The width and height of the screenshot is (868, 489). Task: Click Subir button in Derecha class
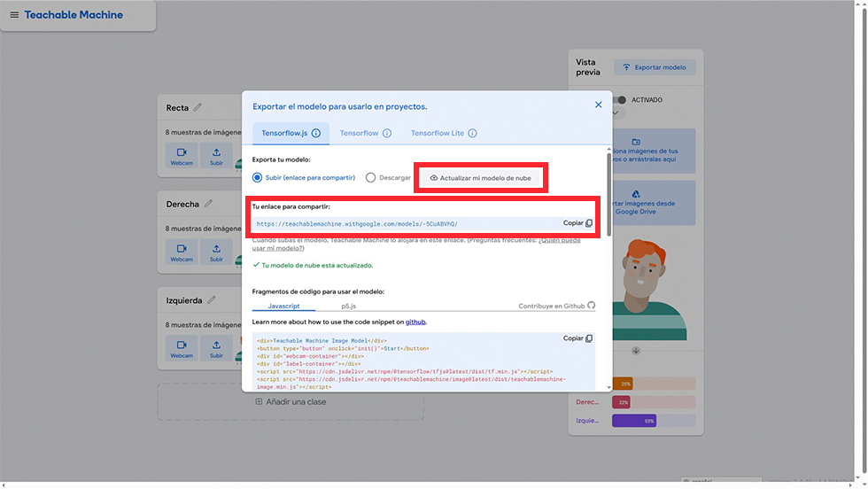(x=216, y=252)
